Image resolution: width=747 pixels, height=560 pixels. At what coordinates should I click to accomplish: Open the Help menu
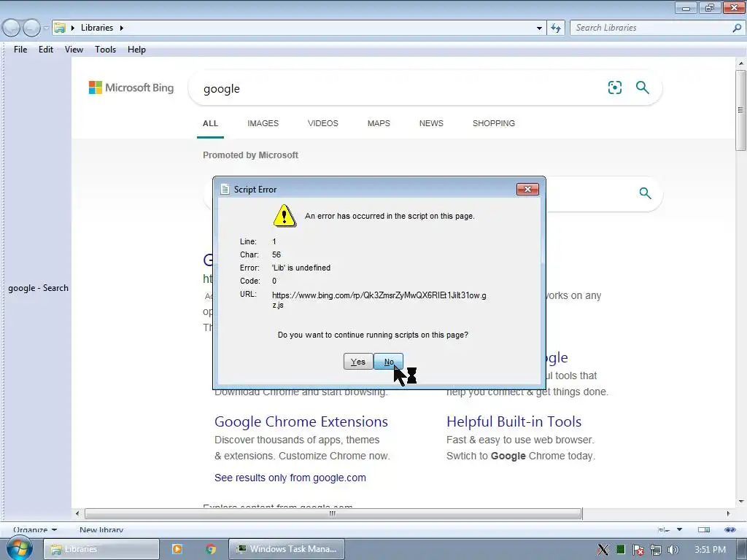tap(136, 50)
